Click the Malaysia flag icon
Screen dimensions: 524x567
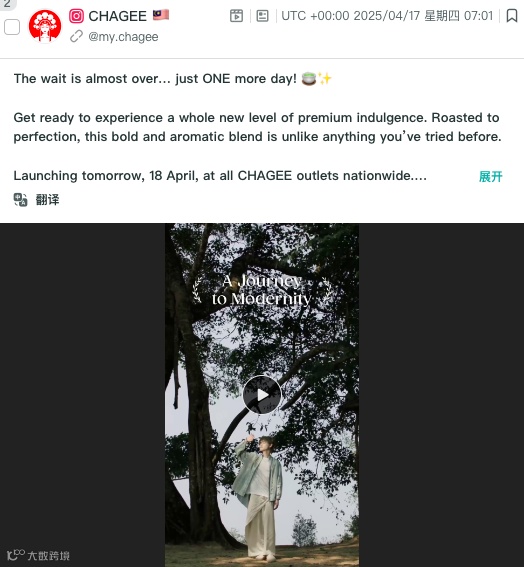coord(161,15)
